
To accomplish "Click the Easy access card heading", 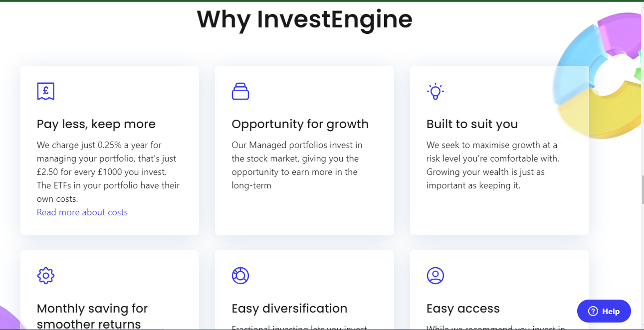I will coord(463,309).
